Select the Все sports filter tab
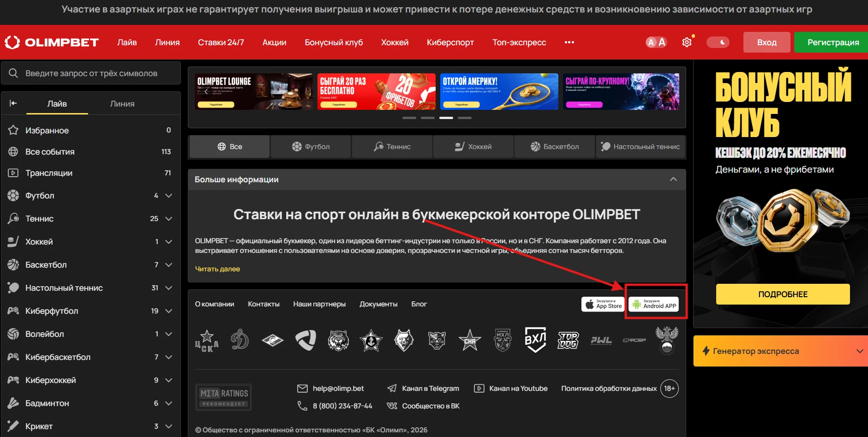 click(229, 147)
